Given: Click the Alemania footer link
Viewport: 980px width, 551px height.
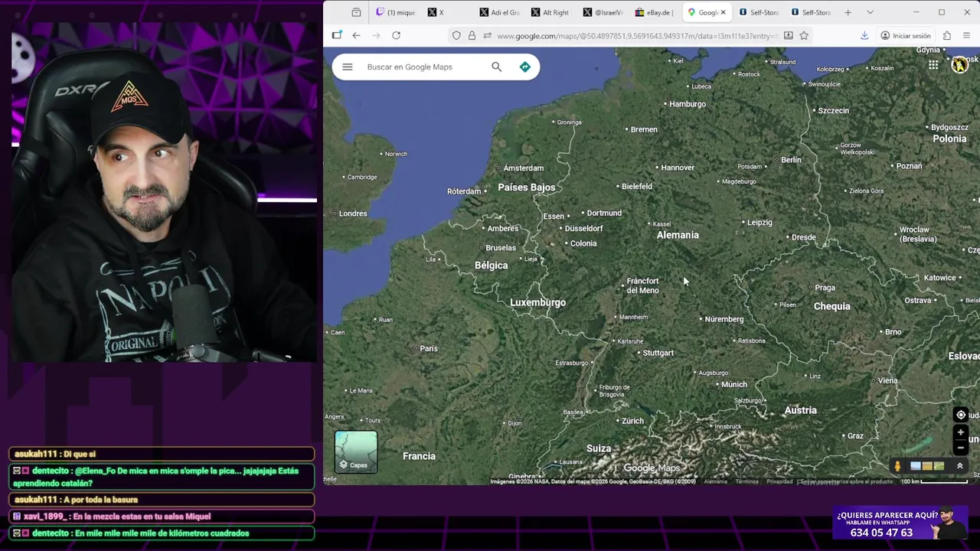Looking at the screenshot, I should [x=715, y=481].
